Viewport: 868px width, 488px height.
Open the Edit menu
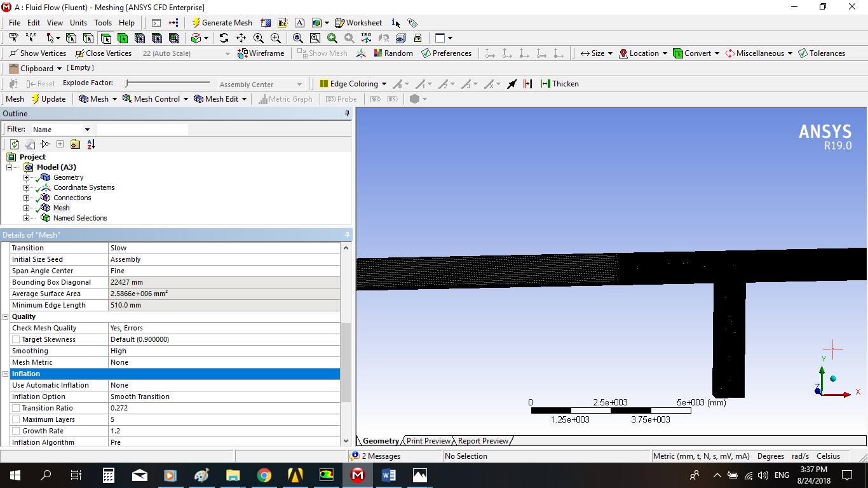point(34,23)
